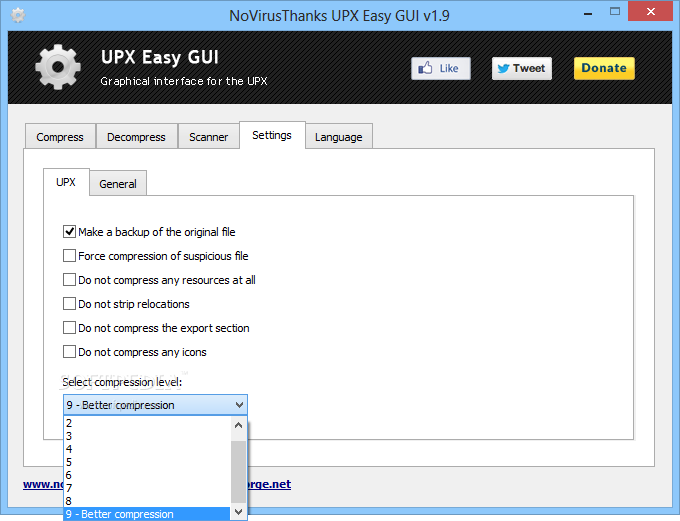Open the link ending in rge.net
Image resolution: width=680 pixels, height=521 pixels.
pyautogui.click(x=269, y=484)
